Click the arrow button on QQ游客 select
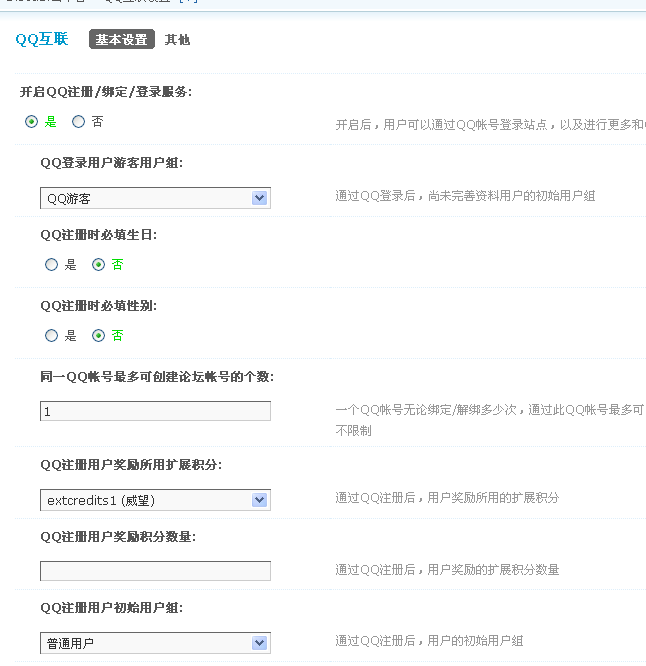Image resolution: width=646 pixels, height=666 pixels. click(260, 198)
